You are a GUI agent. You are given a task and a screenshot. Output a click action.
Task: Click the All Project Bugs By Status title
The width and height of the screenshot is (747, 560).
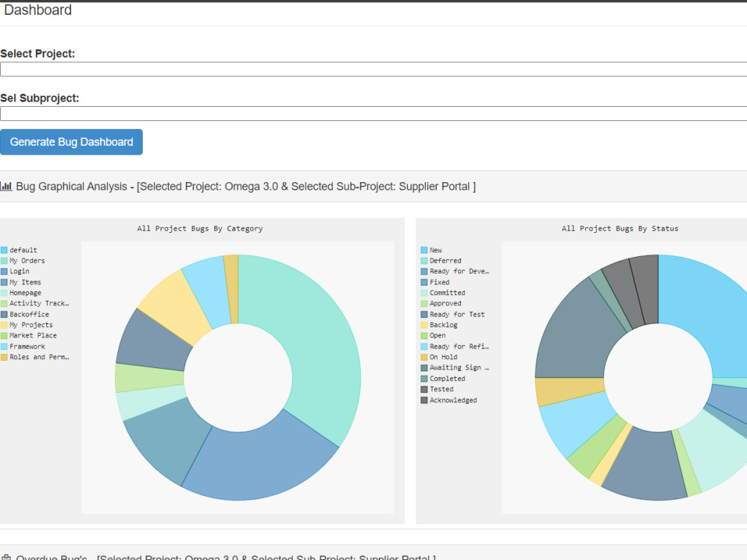(x=620, y=228)
